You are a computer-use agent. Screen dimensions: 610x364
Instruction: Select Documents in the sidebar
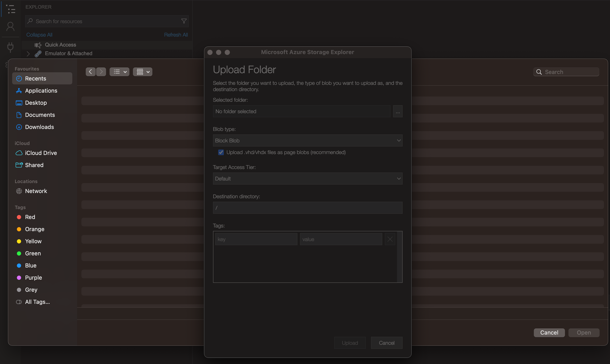(42, 115)
